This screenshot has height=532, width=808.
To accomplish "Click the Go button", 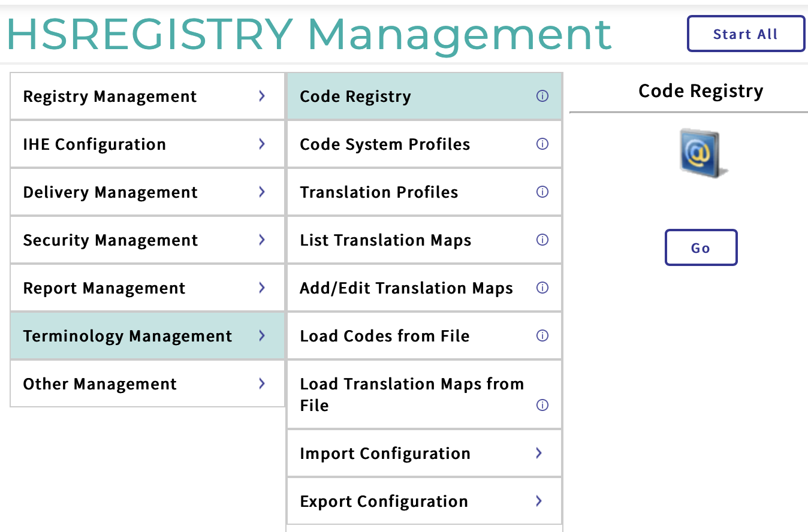I will [701, 247].
